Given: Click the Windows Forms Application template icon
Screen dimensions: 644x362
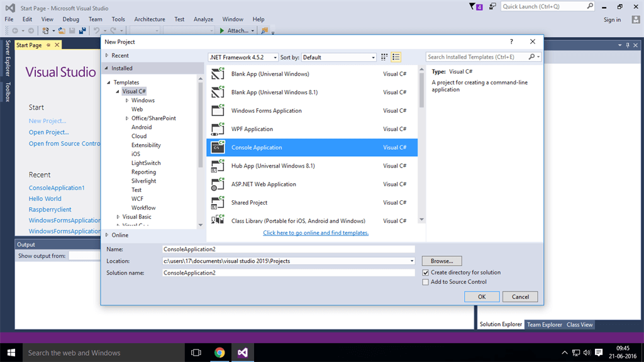Looking at the screenshot, I should click(218, 111).
